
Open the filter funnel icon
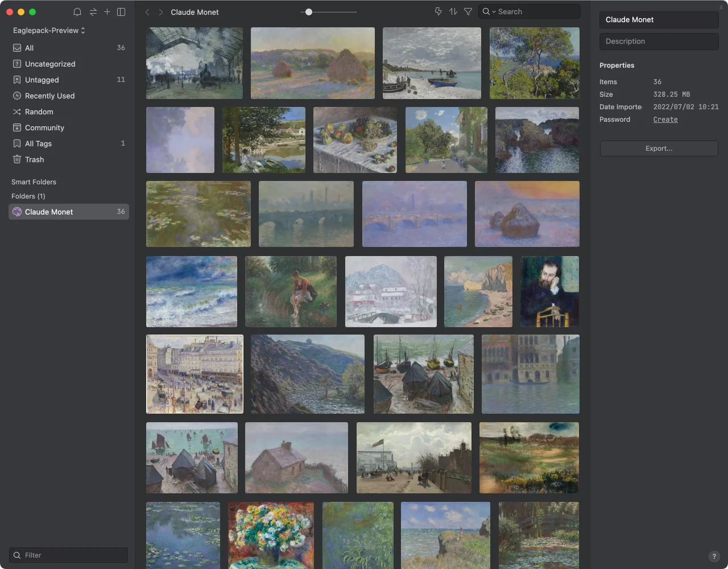coord(468,11)
